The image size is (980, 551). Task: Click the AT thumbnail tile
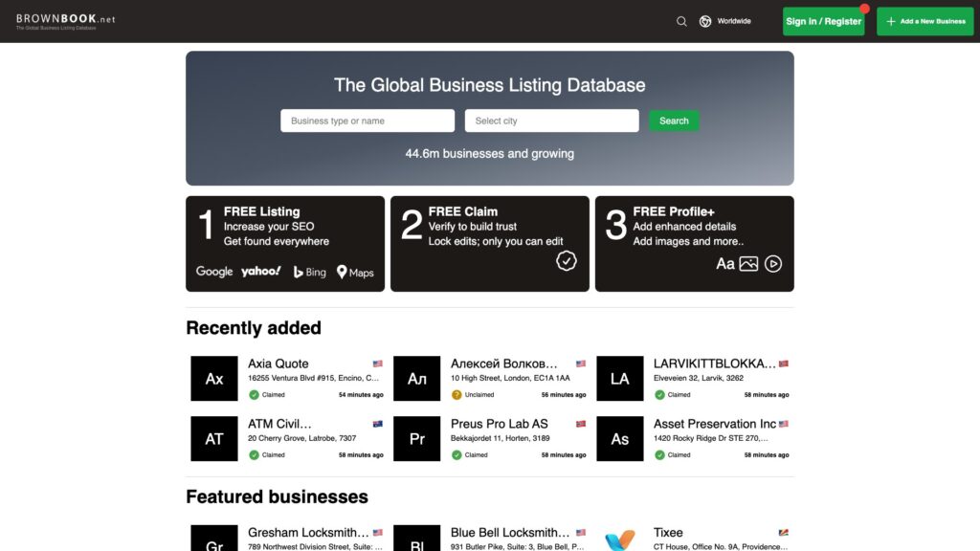(x=214, y=438)
